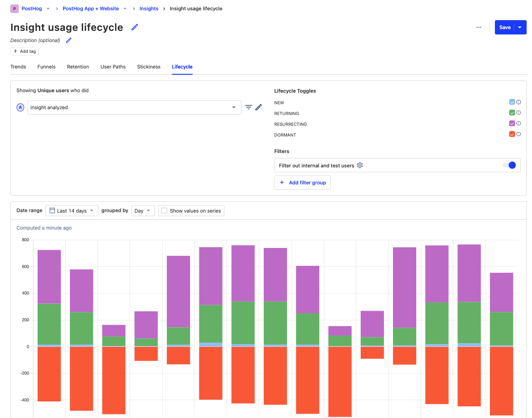This screenshot has width=532, height=418.
Task: Open the Last 14 days date range dropdown
Action: point(72,211)
